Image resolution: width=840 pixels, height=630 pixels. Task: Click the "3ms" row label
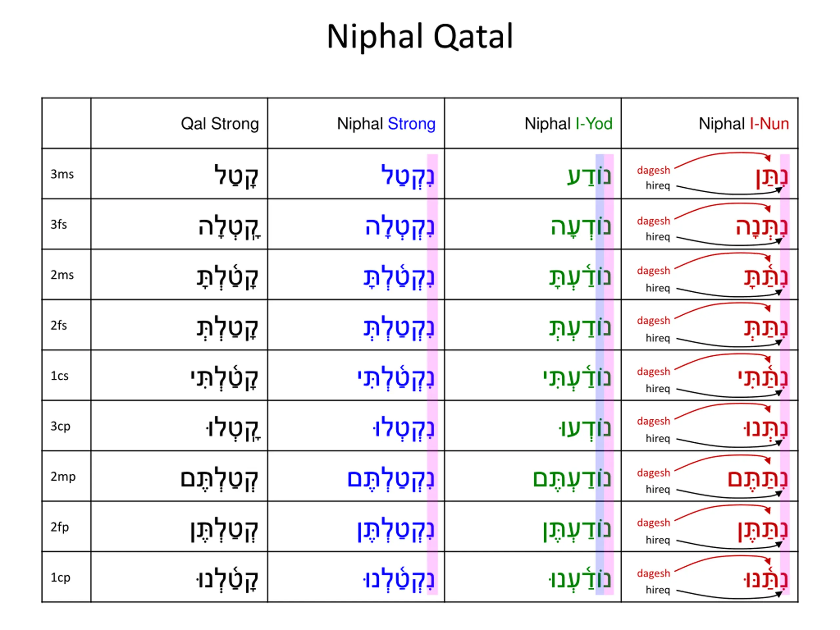coord(62,174)
